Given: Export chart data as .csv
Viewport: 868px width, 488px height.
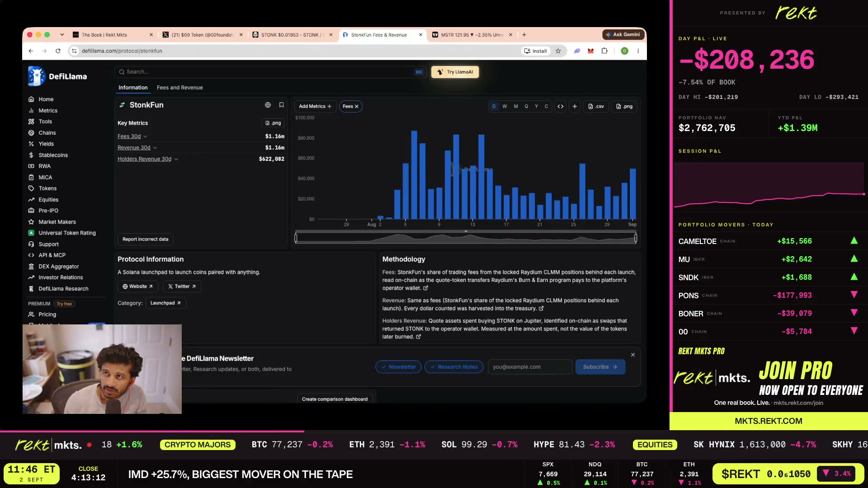Looking at the screenshot, I should (596, 107).
